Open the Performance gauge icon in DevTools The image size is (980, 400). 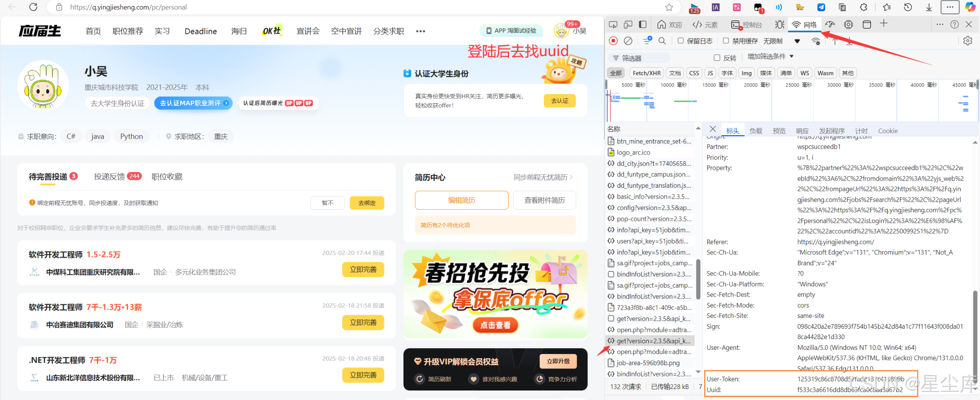click(830, 24)
